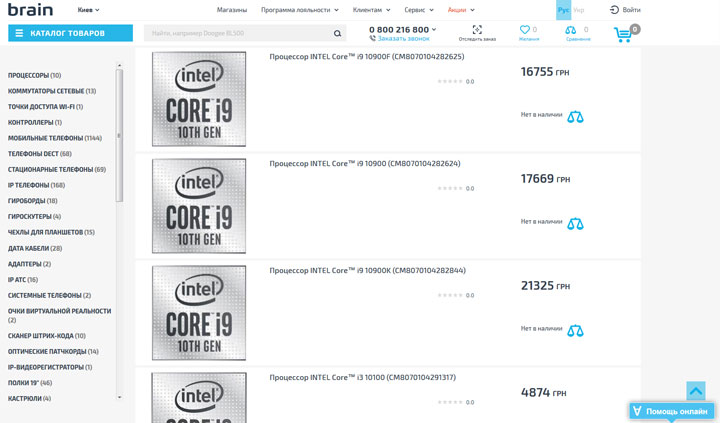Screen dimensions: 720x423
Task: Click the 16755 грн price
Action: 545,72
